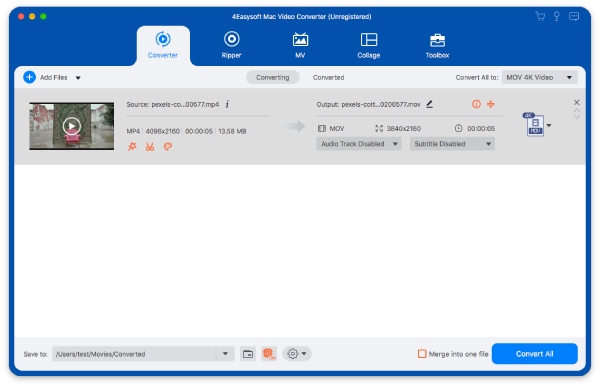Click the output resolution 3840x2160
Viewport: 600px width, 387px height.
point(404,129)
